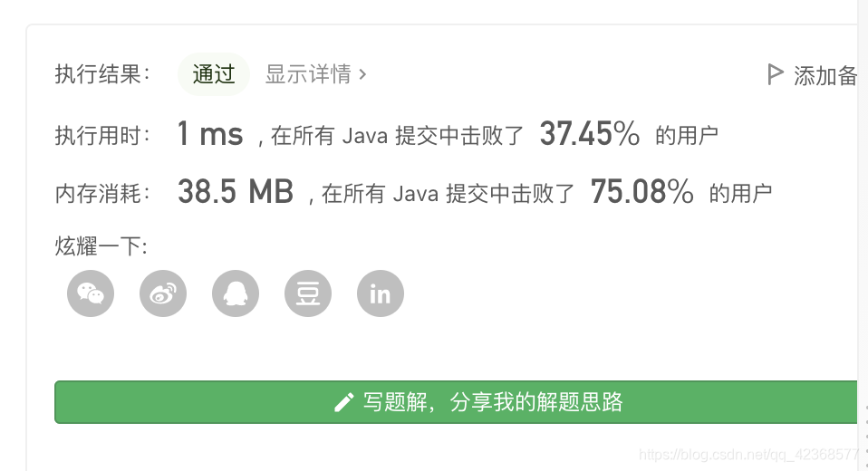Click the blog.csdn.net watermark text
Screen dimensions: 868x471
[748, 455]
